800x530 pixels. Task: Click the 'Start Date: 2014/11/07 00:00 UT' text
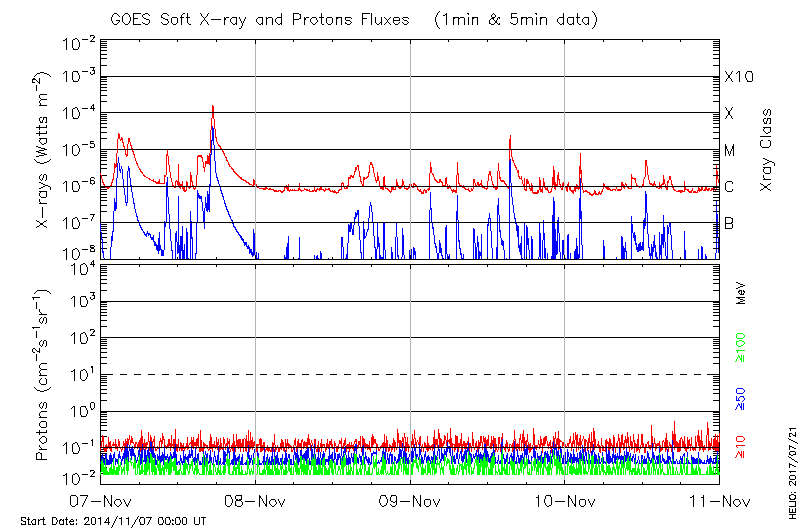(113, 521)
